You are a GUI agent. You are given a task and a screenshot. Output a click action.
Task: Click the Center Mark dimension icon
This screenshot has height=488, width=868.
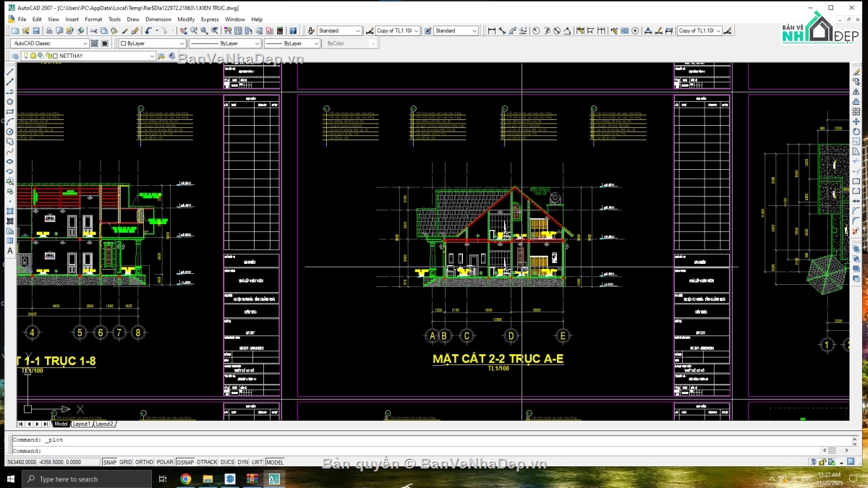pyautogui.click(x=635, y=30)
